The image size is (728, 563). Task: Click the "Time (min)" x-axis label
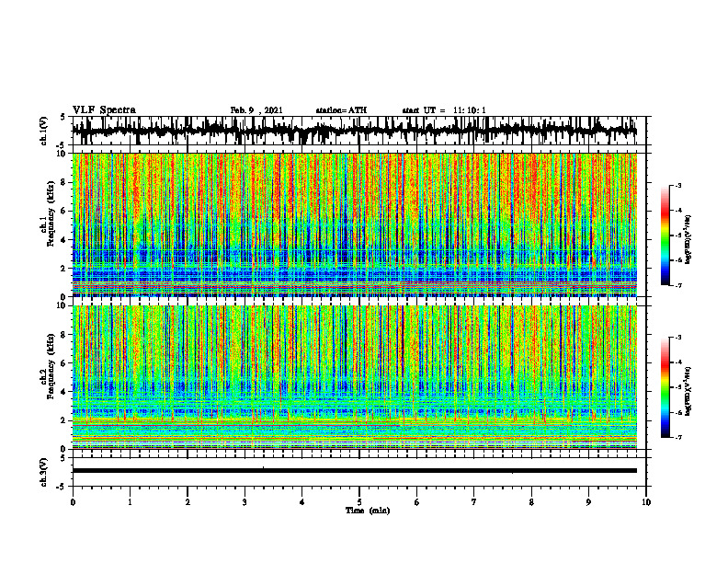click(x=368, y=511)
